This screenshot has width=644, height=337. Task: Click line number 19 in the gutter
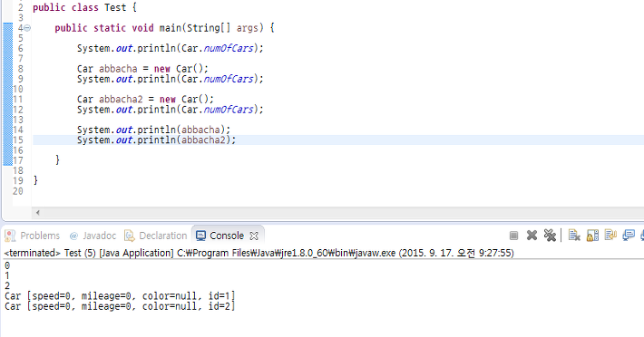pyautogui.click(x=18, y=181)
